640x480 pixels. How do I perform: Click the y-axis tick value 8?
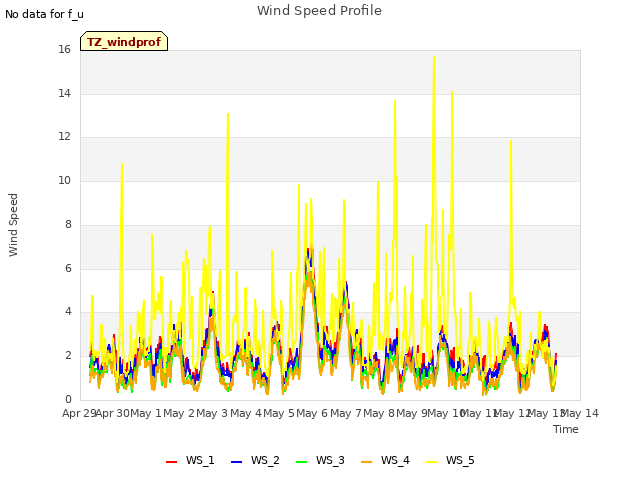[68, 224]
